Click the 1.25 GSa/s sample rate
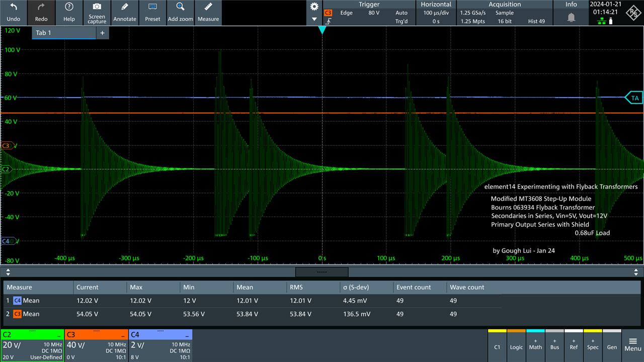The image size is (644, 362). [473, 13]
